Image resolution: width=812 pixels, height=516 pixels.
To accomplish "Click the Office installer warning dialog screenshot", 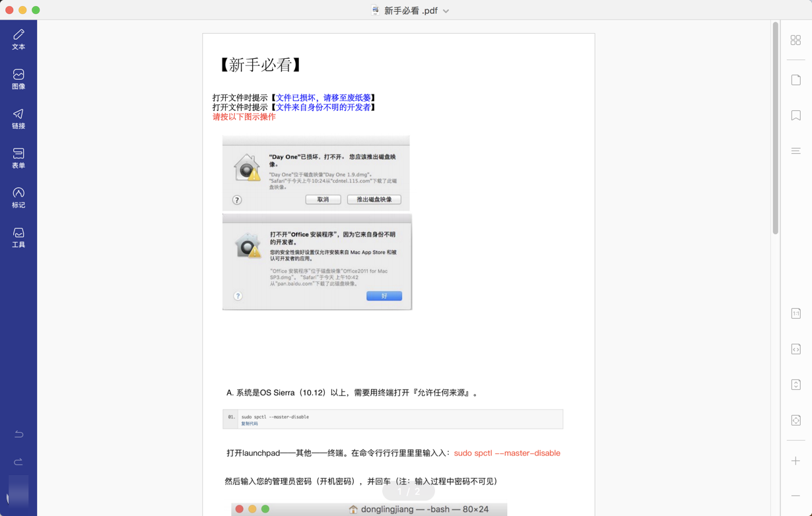I will 317,262.
